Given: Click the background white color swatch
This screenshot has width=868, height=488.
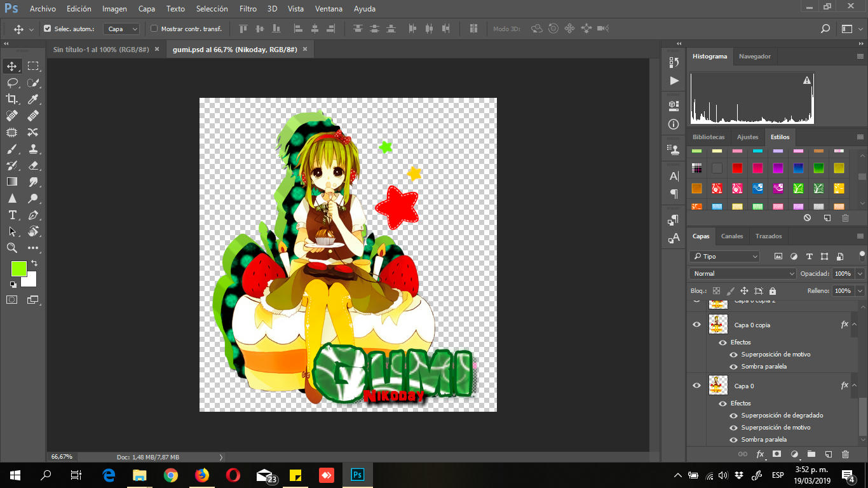Looking at the screenshot, I should 32,282.
